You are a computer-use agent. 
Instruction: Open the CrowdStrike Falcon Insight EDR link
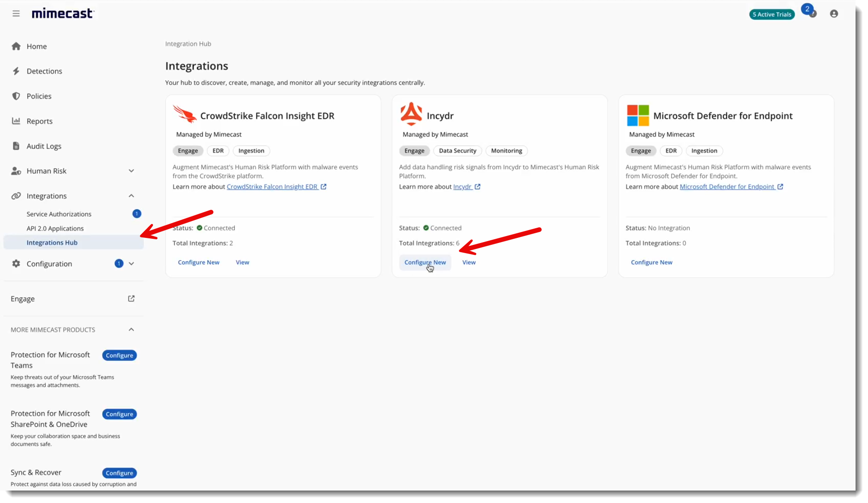tap(273, 186)
